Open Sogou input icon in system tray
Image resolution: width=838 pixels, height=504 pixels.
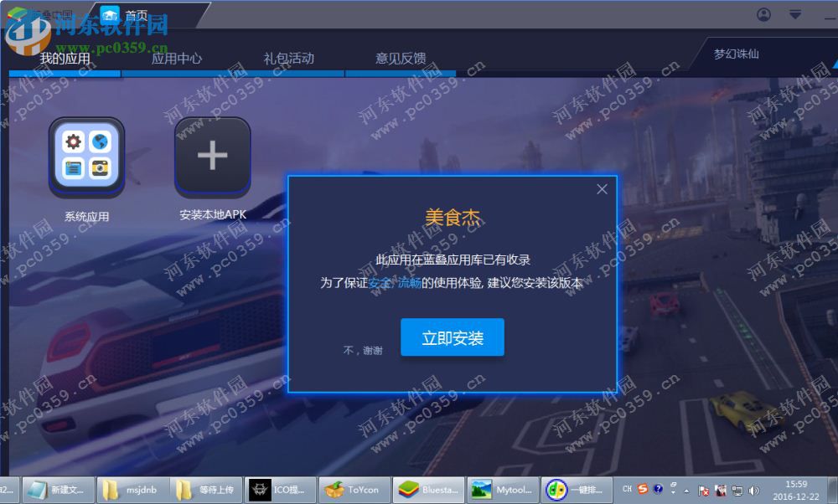(x=642, y=489)
